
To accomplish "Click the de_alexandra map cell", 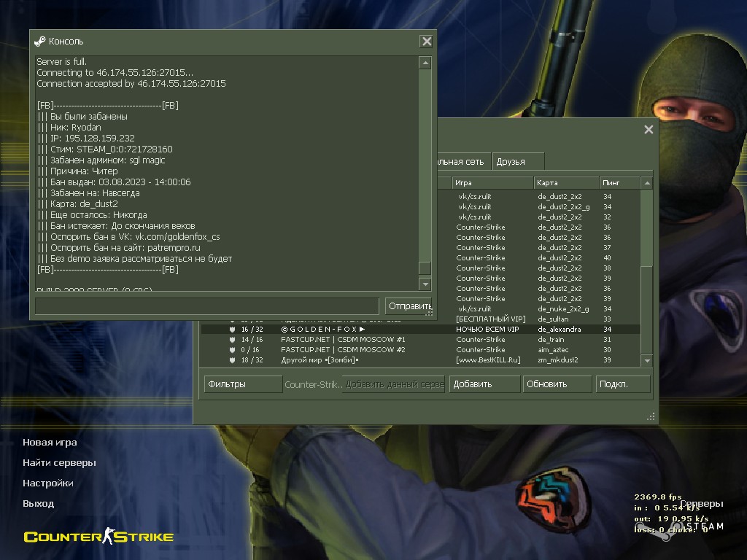I will [x=560, y=330].
